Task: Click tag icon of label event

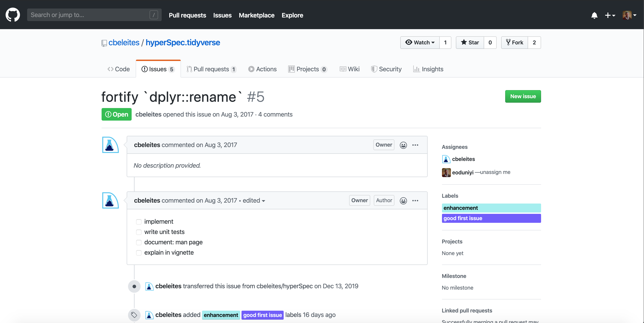Action: point(134,315)
